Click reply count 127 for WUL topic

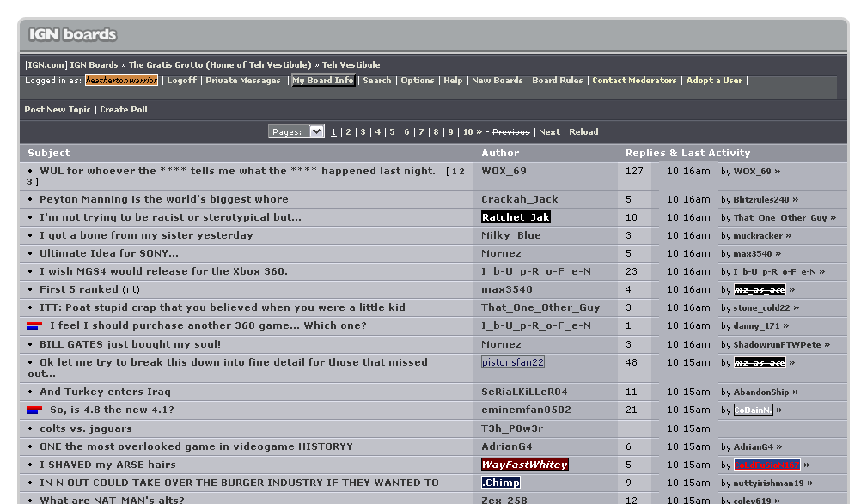(x=634, y=171)
